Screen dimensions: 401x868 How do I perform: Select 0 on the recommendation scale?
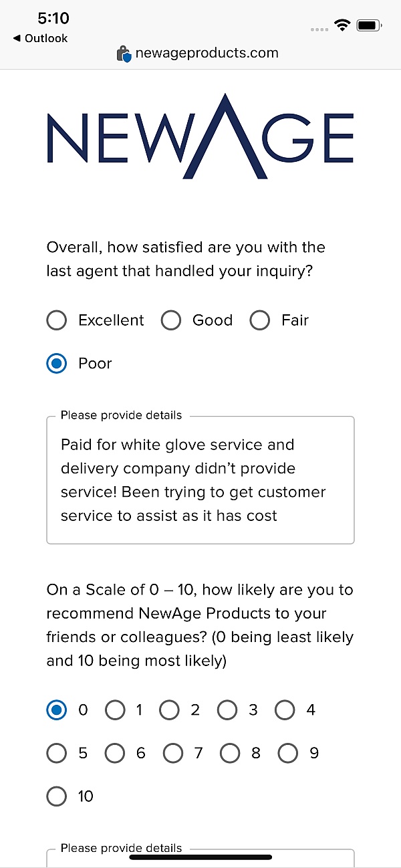click(57, 710)
